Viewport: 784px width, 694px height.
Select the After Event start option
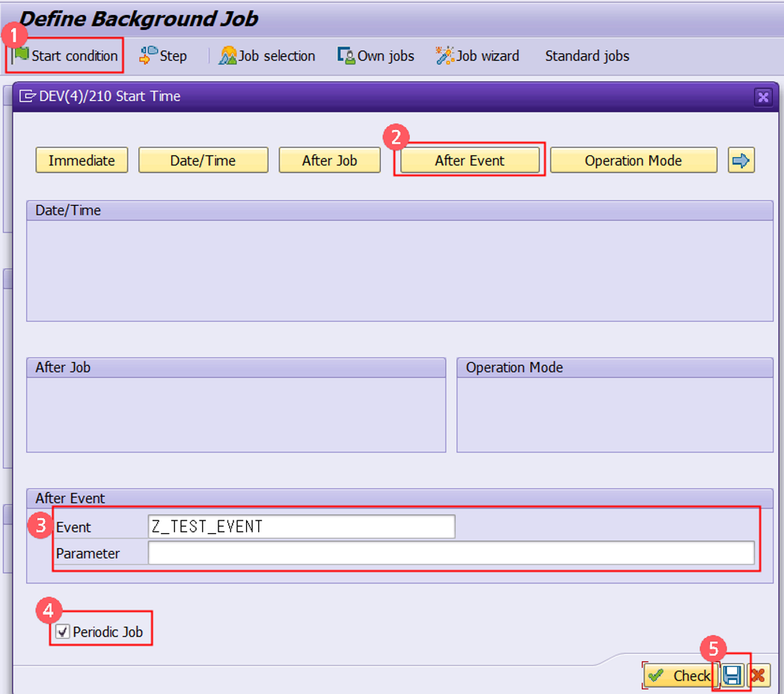coord(470,161)
